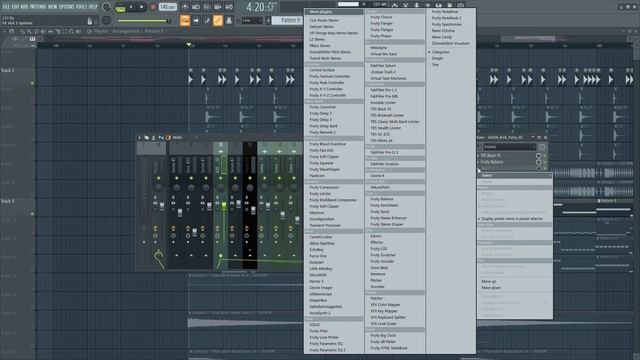The width and height of the screenshot is (640, 360).
Task: Click the 4:20:57 time display
Action: tap(261, 7)
